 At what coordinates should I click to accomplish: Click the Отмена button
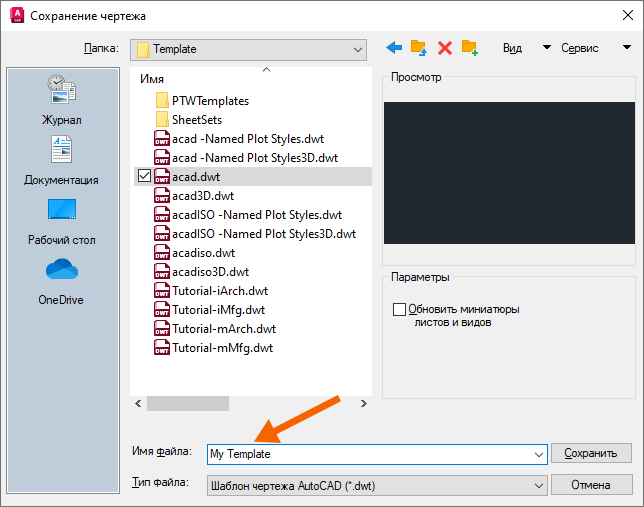[x=591, y=485]
